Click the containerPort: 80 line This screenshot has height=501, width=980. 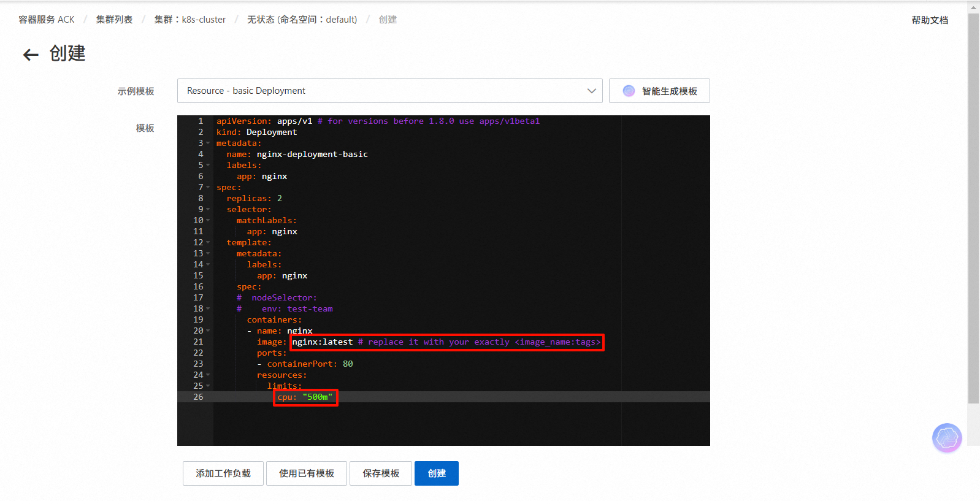(305, 364)
